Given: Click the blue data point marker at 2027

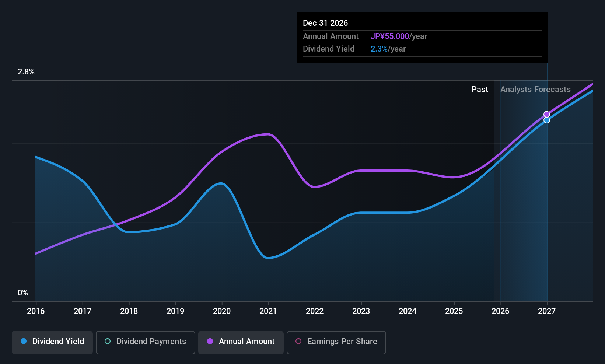Looking at the screenshot, I should (x=547, y=120).
